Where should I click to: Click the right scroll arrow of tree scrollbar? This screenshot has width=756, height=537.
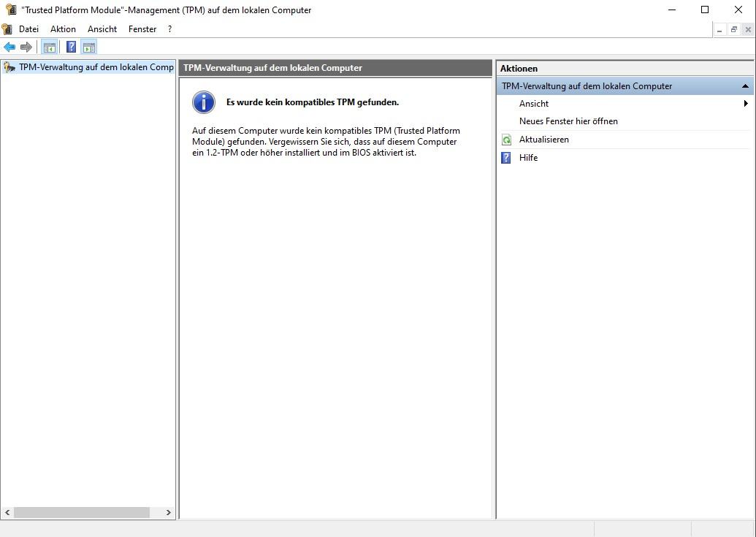tap(168, 512)
